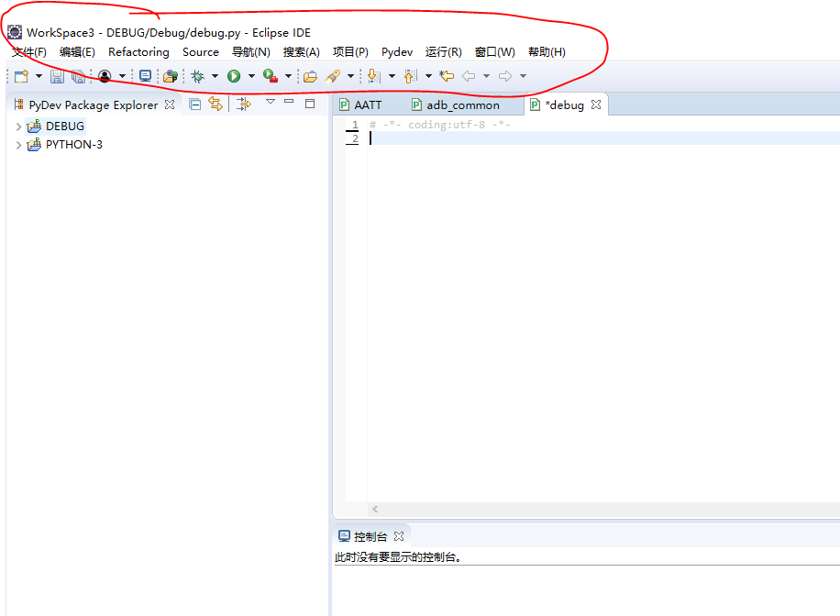Click the Next Annotation icon

(374, 76)
